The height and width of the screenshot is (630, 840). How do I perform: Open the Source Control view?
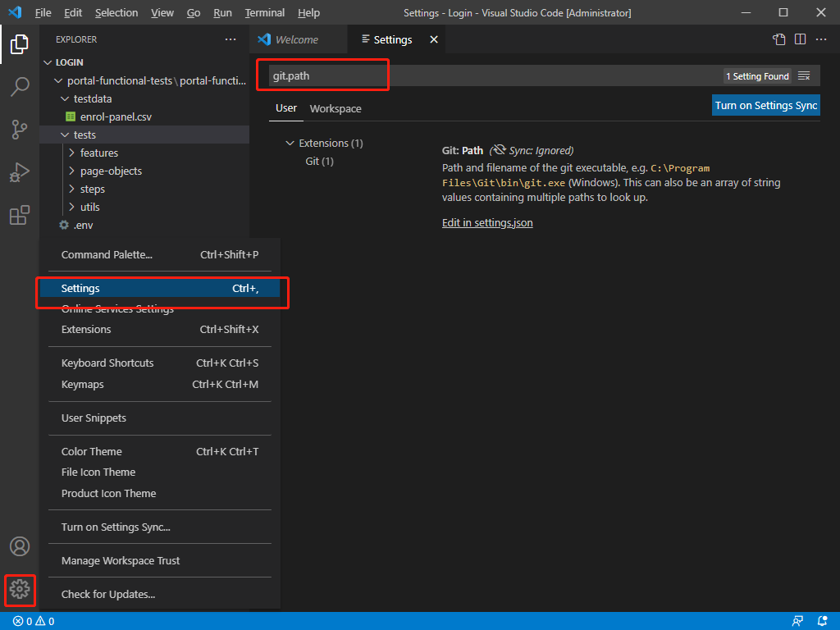pos(19,130)
